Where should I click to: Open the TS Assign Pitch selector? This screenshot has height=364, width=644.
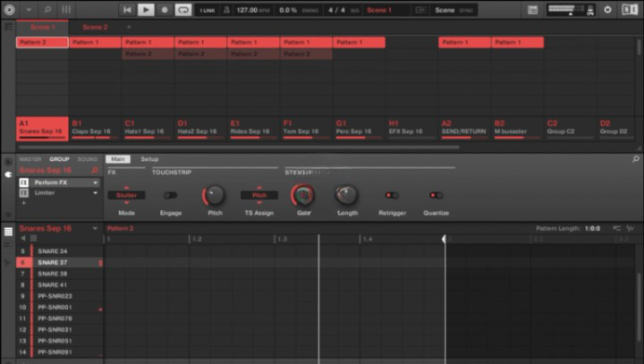[259, 196]
